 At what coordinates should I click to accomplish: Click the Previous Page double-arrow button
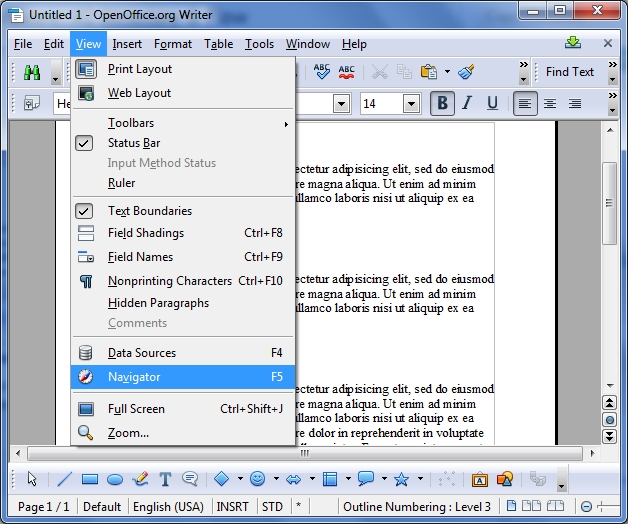click(610, 403)
